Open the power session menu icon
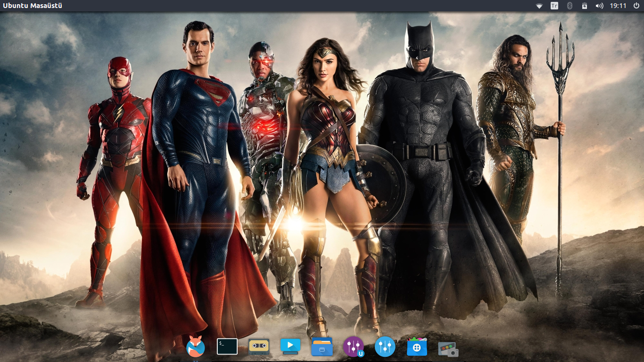The height and width of the screenshot is (362, 644). pos(636,6)
